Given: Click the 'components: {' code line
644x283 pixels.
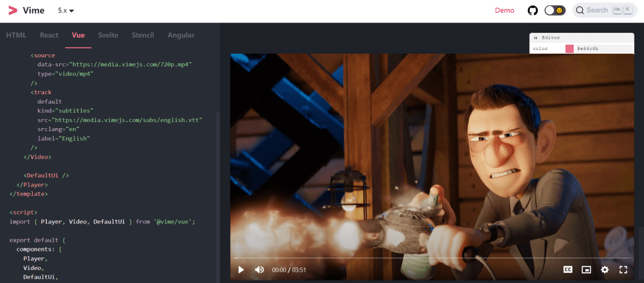Looking at the screenshot, I should click(39, 249).
